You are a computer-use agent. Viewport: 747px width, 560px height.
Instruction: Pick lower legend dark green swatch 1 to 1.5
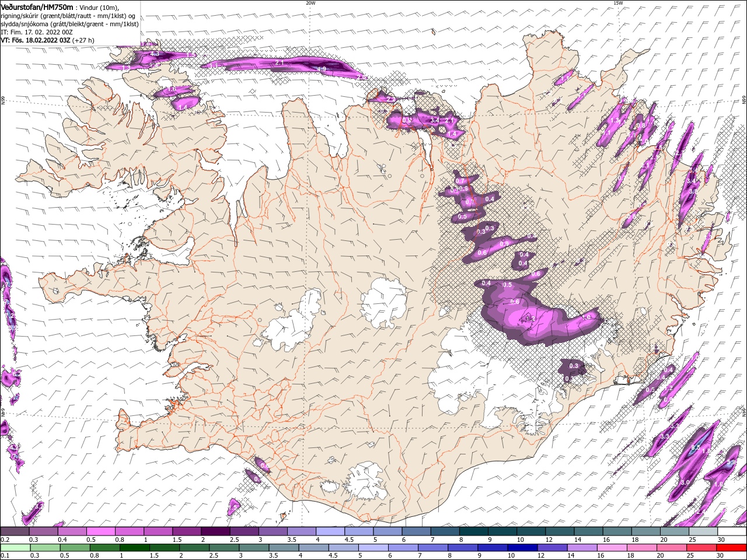135,548
